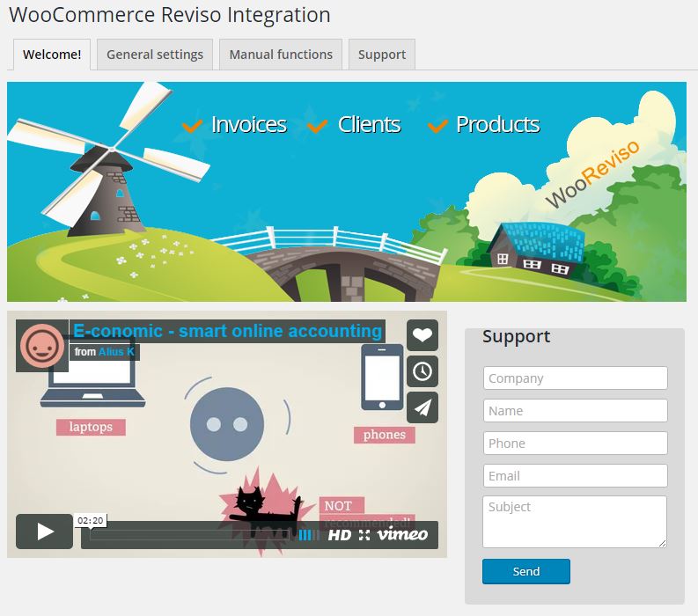
Task: Toggle HD quality in video player
Action: click(340, 535)
